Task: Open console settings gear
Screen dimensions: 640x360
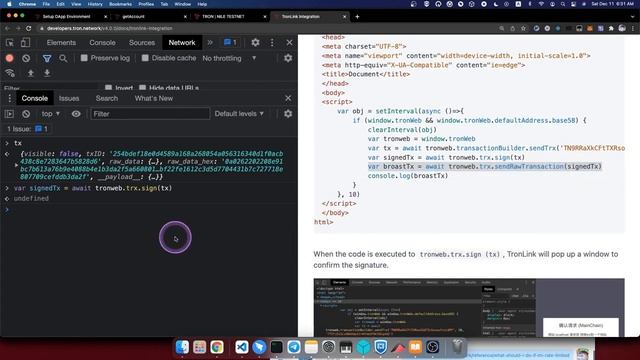Action: [x=288, y=114]
